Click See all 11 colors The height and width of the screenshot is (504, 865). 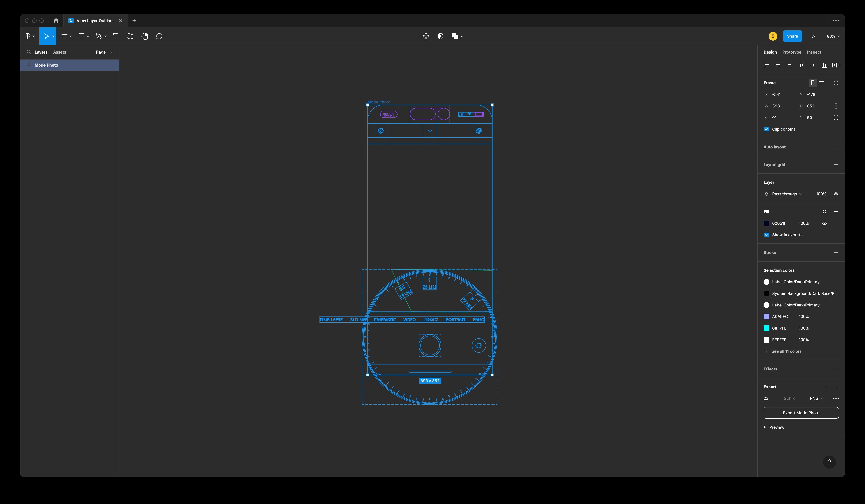point(786,351)
